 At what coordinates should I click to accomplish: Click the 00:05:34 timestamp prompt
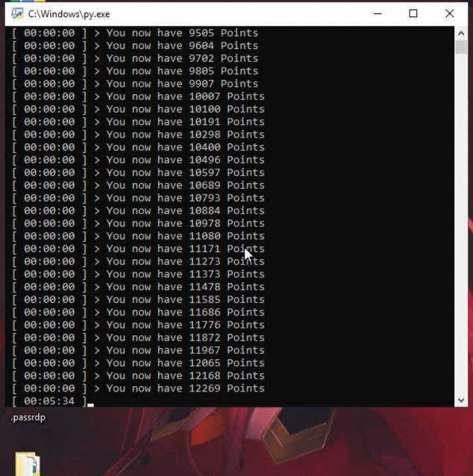(x=50, y=401)
